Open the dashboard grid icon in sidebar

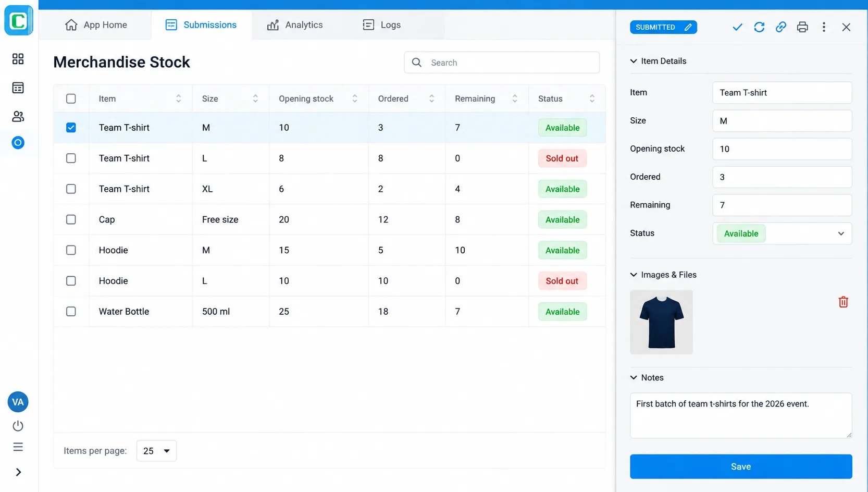coord(18,59)
